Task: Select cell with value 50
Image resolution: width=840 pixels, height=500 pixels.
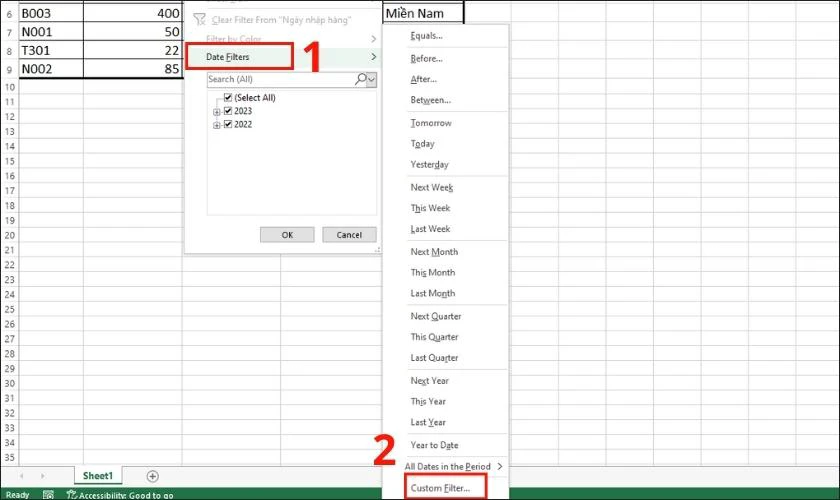Action: 133,32
